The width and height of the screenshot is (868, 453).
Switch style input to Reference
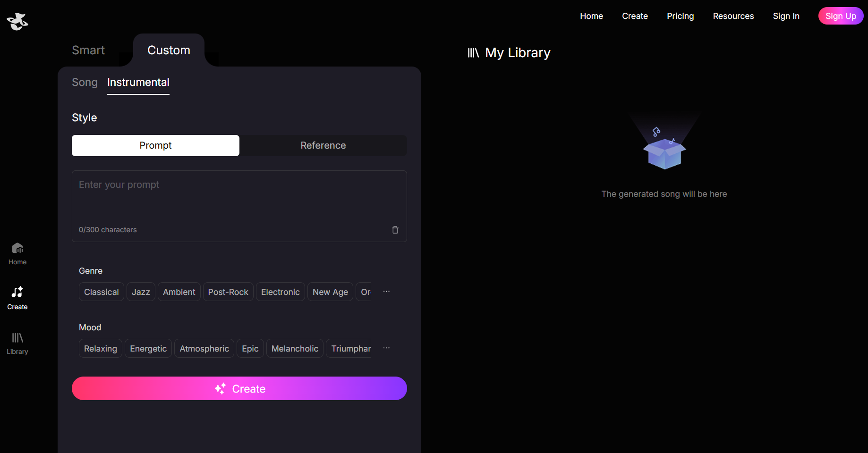pos(323,145)
